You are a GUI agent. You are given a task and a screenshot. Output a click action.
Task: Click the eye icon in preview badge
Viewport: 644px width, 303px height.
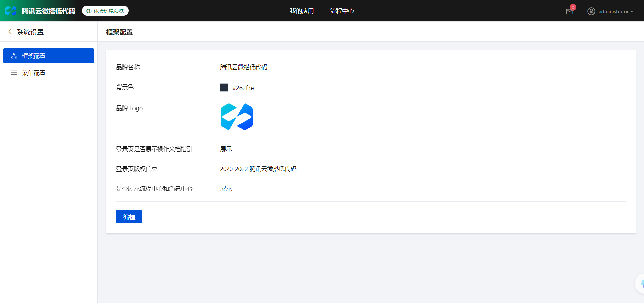89,11
